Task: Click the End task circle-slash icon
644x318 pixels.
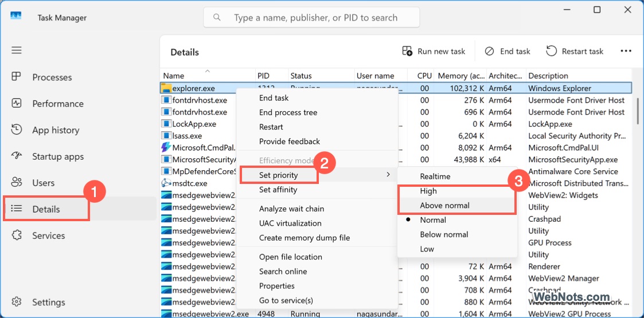Action: (x=489, y=51)
